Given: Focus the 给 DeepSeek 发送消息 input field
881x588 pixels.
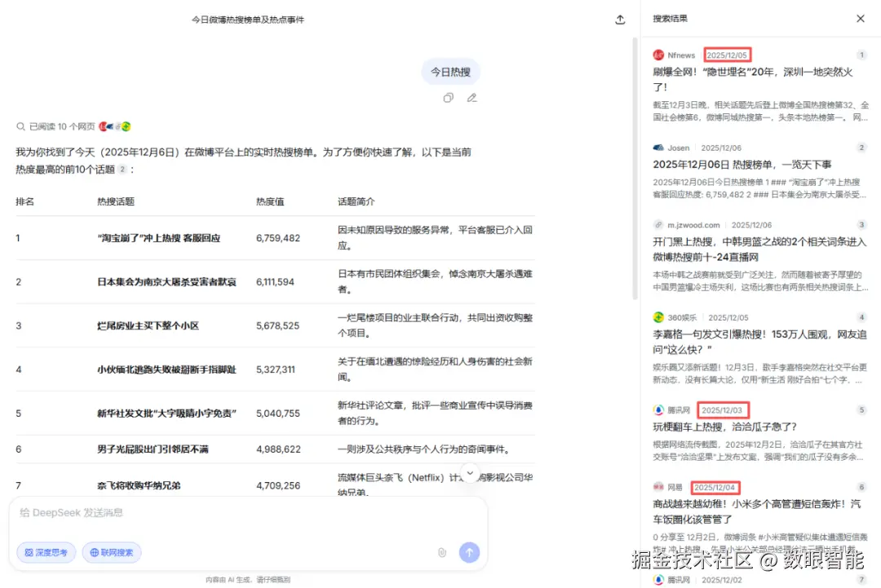Looking at the screenshot, I should [x=247, y=513].
